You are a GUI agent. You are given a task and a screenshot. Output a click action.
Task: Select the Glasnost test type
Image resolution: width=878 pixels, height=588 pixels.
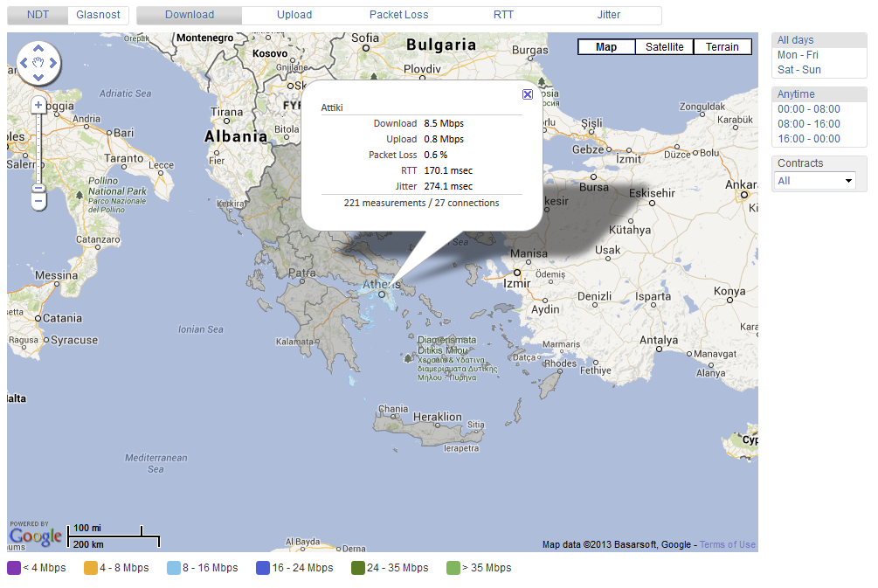coord(98,15)
